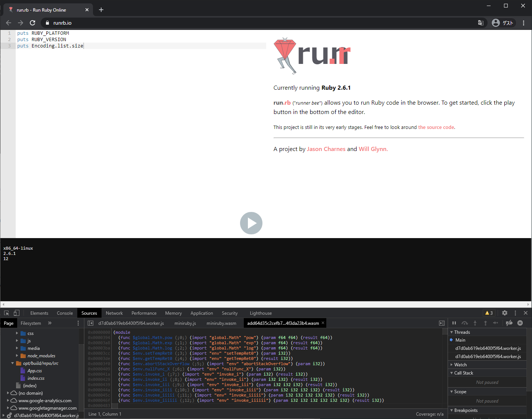The height and width of the screenshot is (419, 532).
Task: Collapse the opt/build/repo/src folder
Action: pyautogui.click(x=12, y=363)
